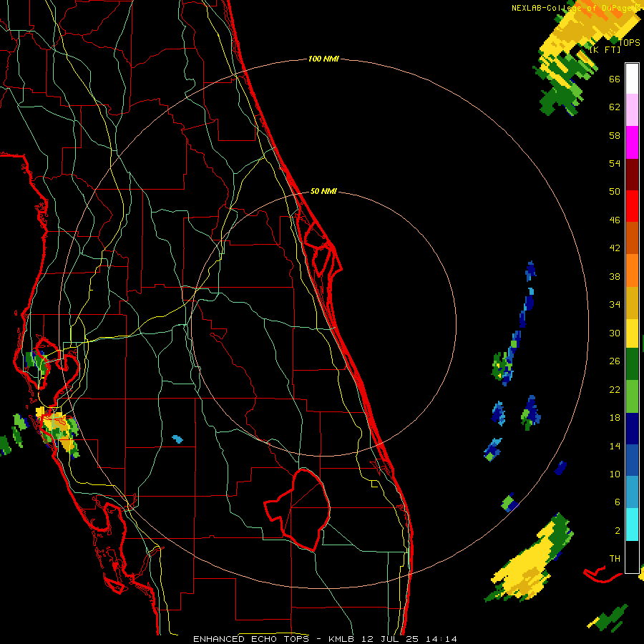Viewport: 644px width, 644px height.
Task: Click the 'TOPS' legend title
Action: (629, 42)
